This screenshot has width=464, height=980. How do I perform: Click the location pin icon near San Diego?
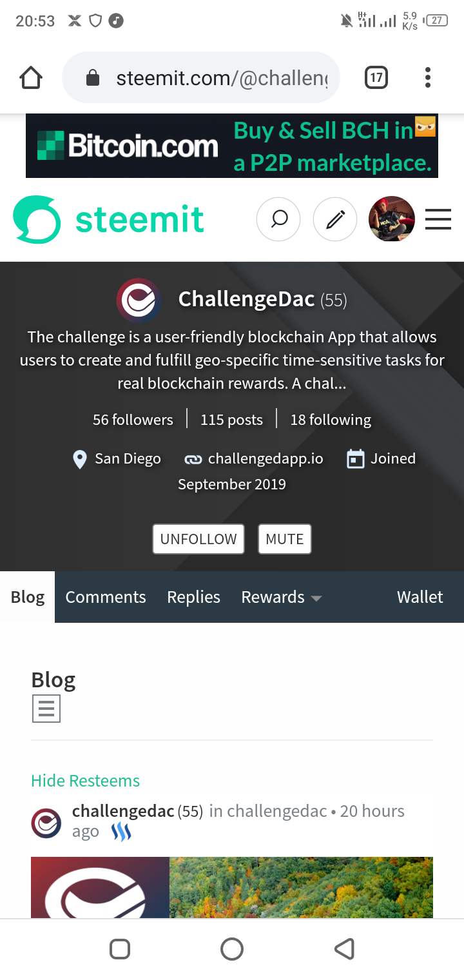(x=79, y=458)
